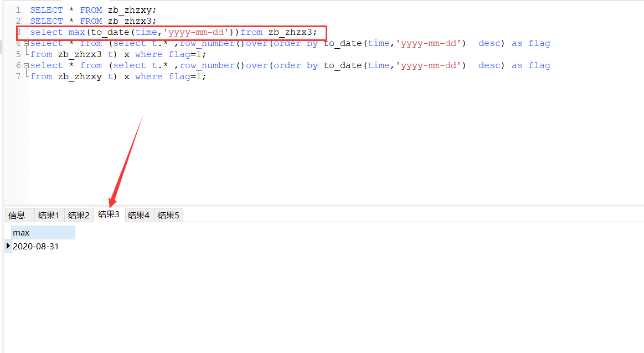Click line number 5 in gutter
Image resolution: width=644 pixels, height=353 pixels.
[18, 54]
